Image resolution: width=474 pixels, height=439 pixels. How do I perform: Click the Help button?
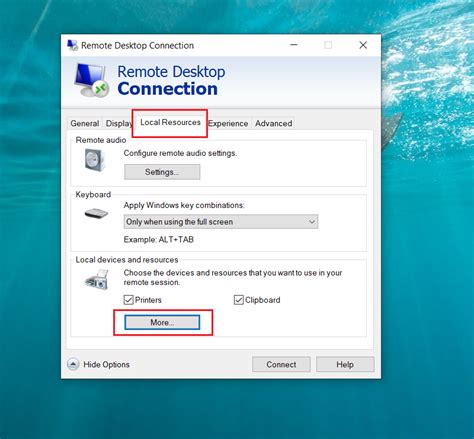(345, 364)
